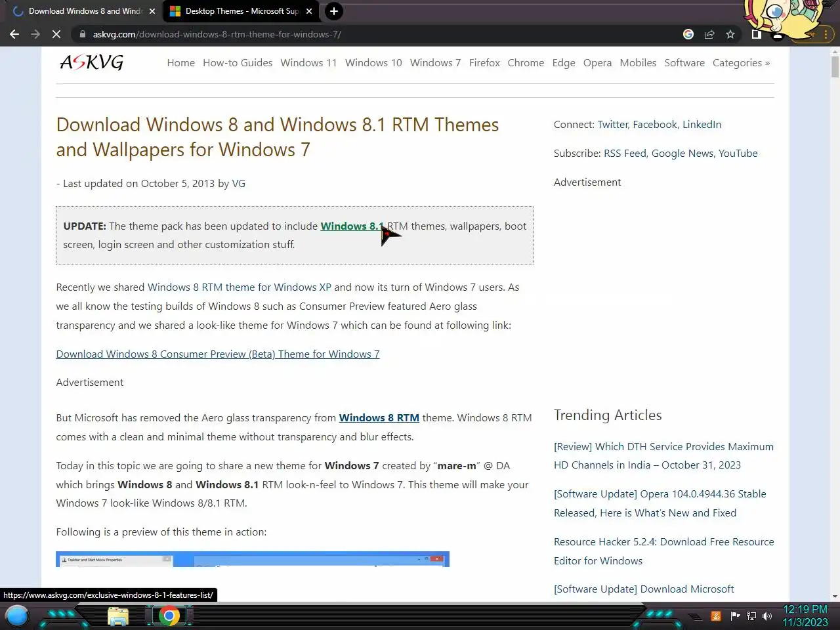
Task: Expand the Categories menu
Action: pos(741,63)
